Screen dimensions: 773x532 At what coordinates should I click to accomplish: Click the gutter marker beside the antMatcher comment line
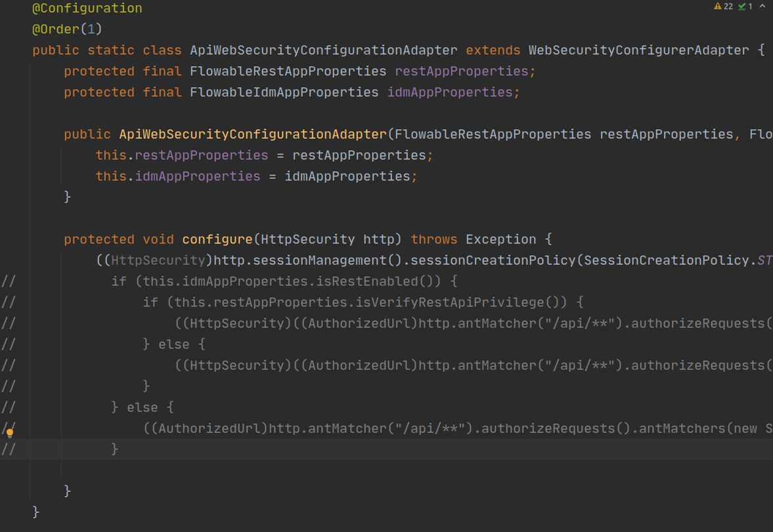(x=9, y=323)
